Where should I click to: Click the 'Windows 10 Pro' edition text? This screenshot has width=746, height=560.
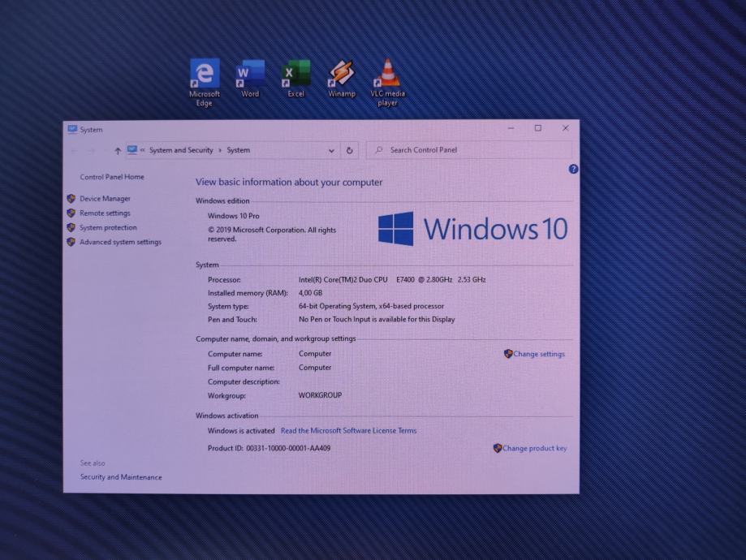pyautogui.click(x=234, y=216)
